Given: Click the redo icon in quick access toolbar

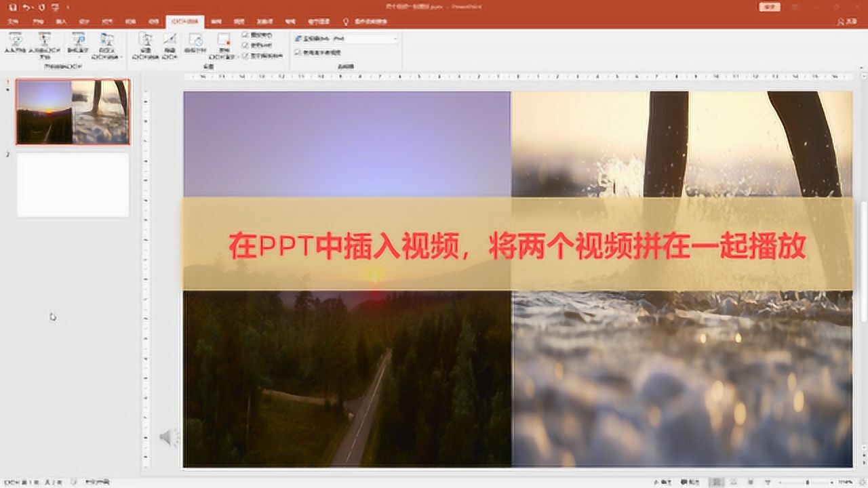Looking at the screenshot, I should pos(42,6).
